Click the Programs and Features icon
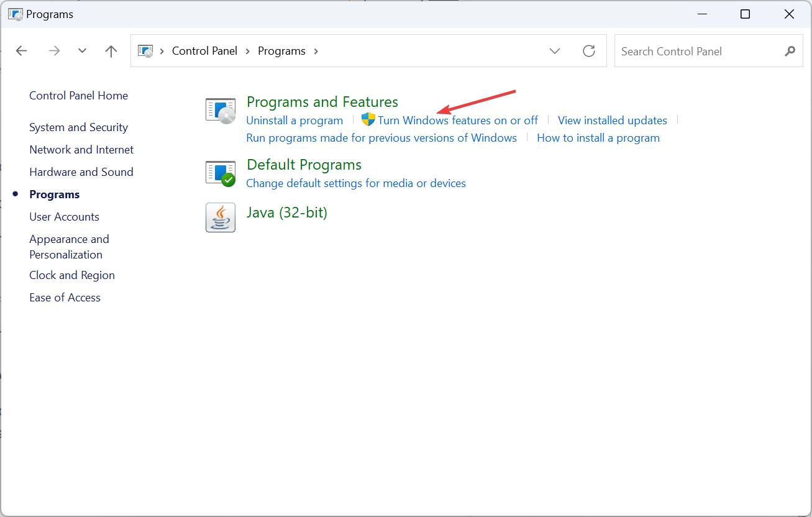This screenshot has height=517, width=812. 221,111
